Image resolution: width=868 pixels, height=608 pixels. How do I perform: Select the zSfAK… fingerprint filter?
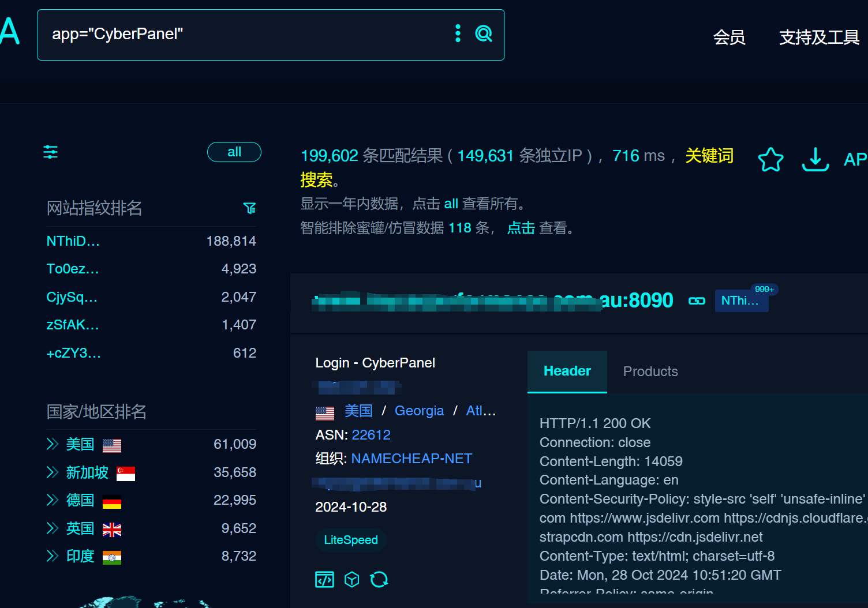[73, 325]
